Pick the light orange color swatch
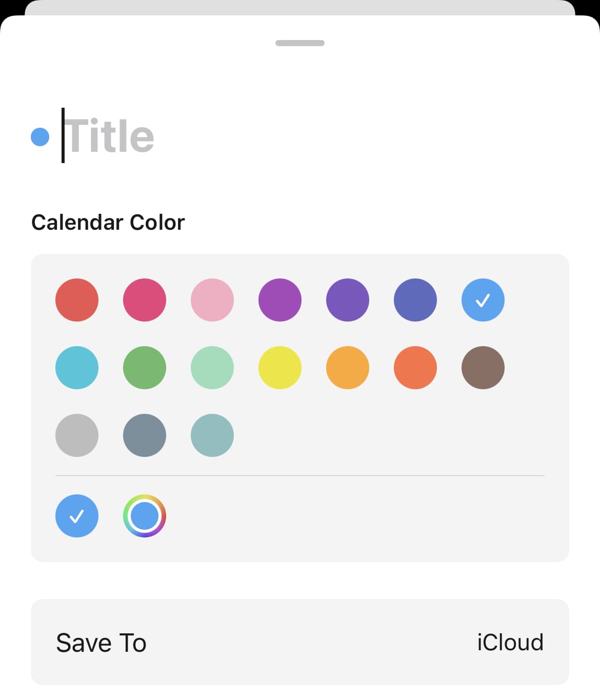 pyautogui.click(x=348, y=368)
